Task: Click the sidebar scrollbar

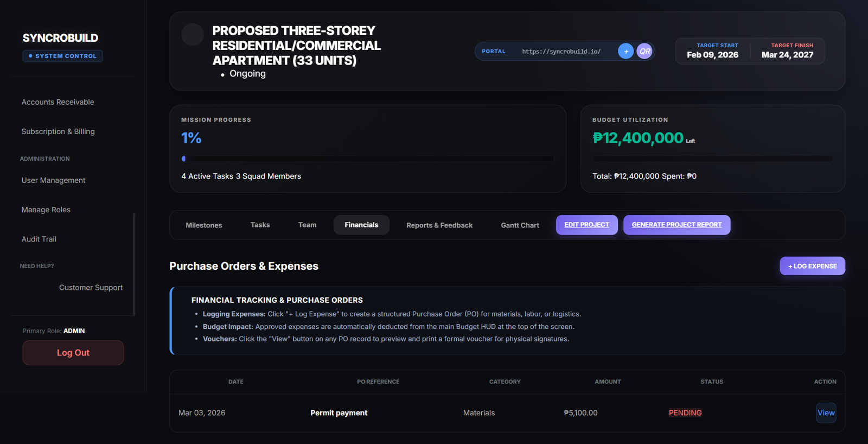Action: point(134,264)
